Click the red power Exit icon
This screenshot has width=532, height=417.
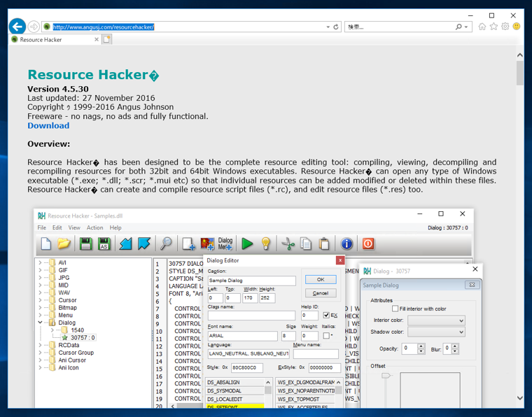(368, 243)
